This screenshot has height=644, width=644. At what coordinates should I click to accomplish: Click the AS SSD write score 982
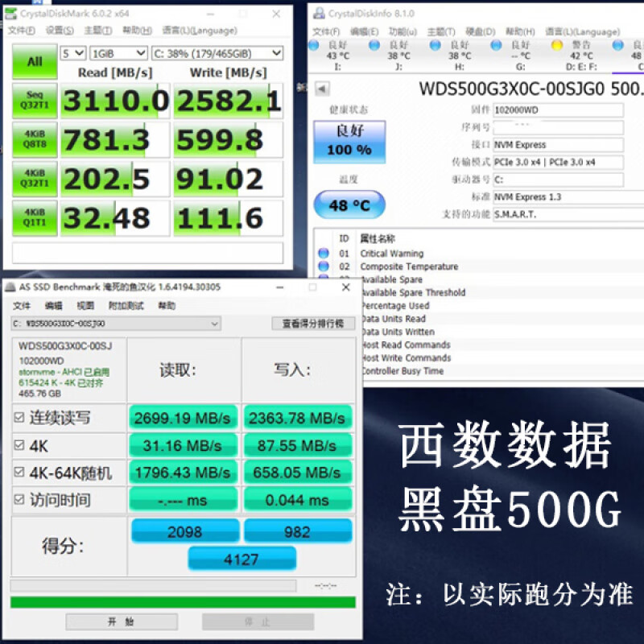click(298, 531)
